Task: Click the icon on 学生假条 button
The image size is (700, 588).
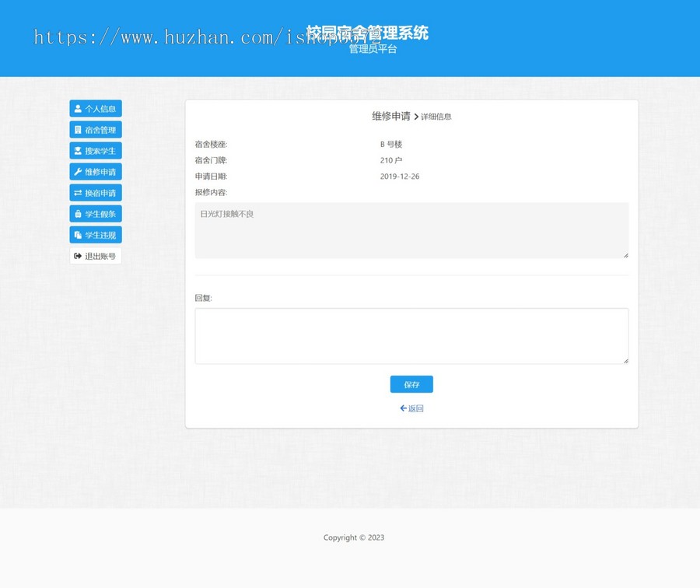Action: point(78,213)
